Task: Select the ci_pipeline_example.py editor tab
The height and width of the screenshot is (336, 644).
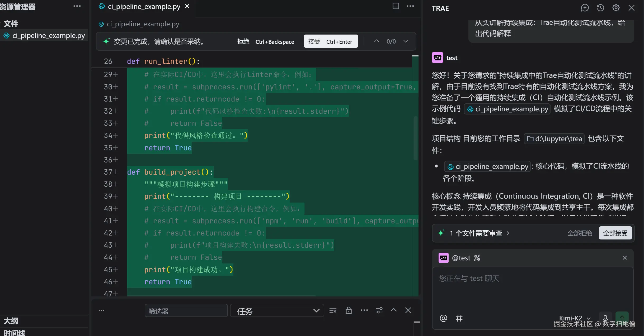Action: pos(144,7)
